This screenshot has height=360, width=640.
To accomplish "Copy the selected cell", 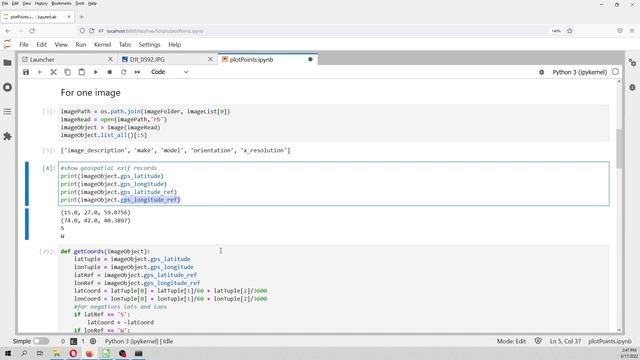I will coord(67,72).
